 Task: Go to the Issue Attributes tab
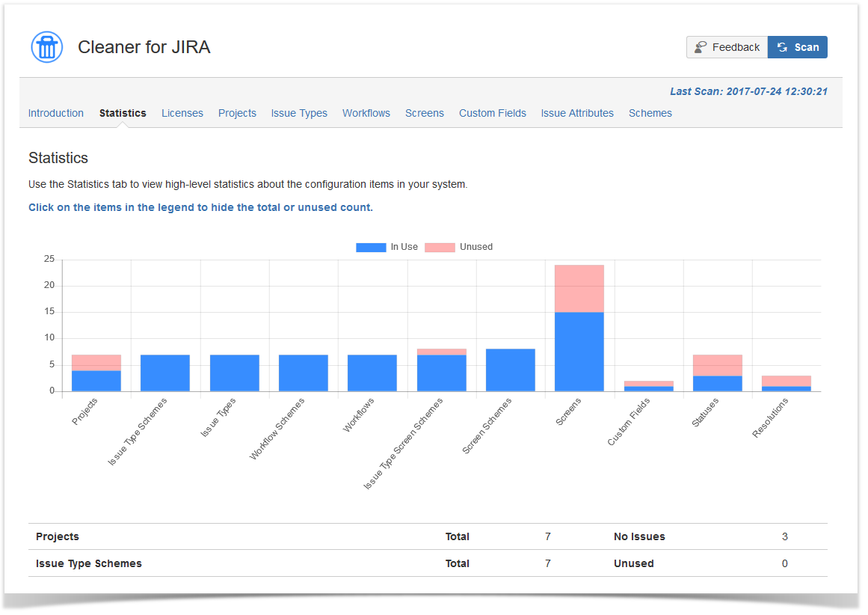click(577, 113)
